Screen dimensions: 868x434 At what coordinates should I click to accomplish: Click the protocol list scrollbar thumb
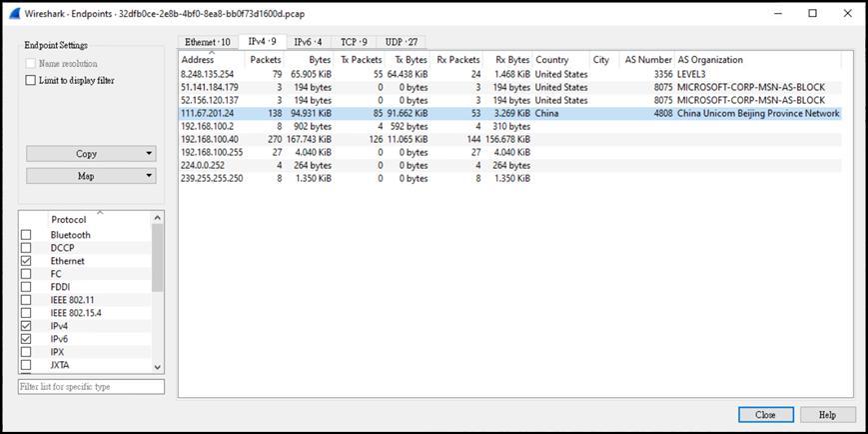click(157, 258)
